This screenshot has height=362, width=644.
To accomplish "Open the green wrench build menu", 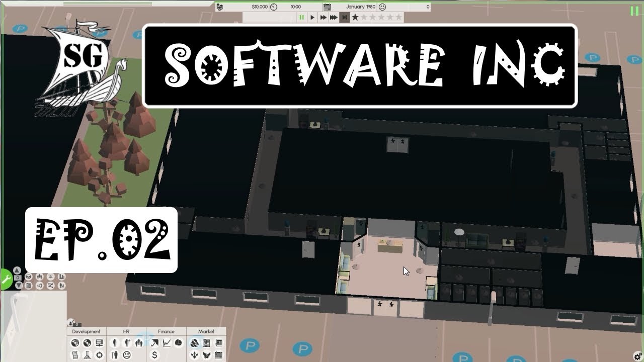I will 6,279.
